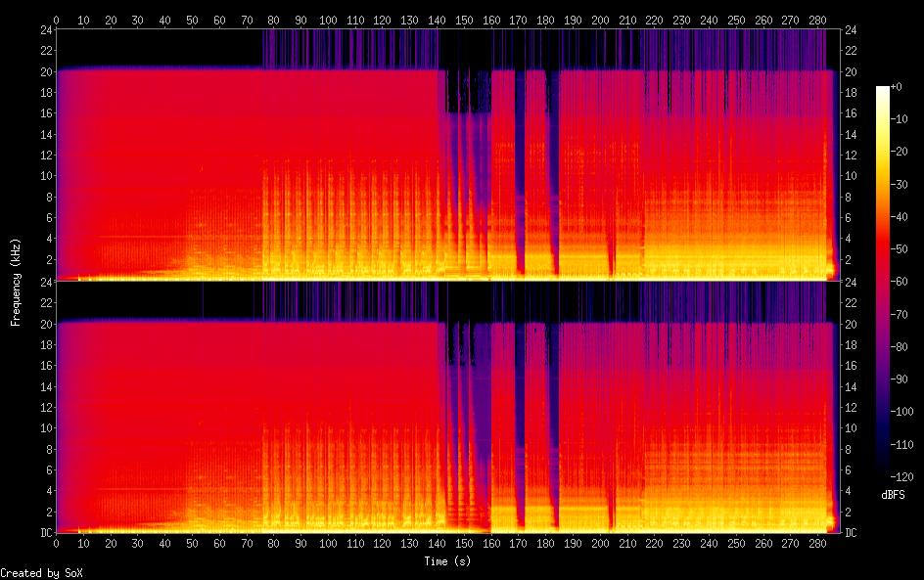Click "280" on the bottom time axis
The width and height of the screenshot is (924, 580).
(x=817, y=544)
